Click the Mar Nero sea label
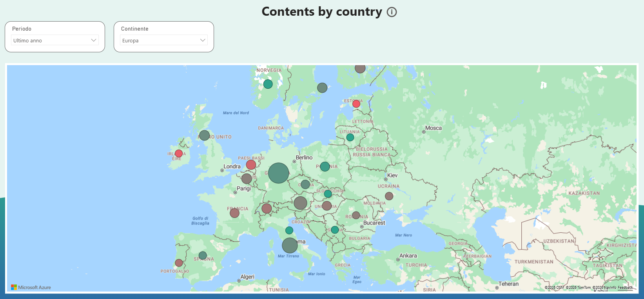This screenshot has width=644, height=299. pos(403,235)
